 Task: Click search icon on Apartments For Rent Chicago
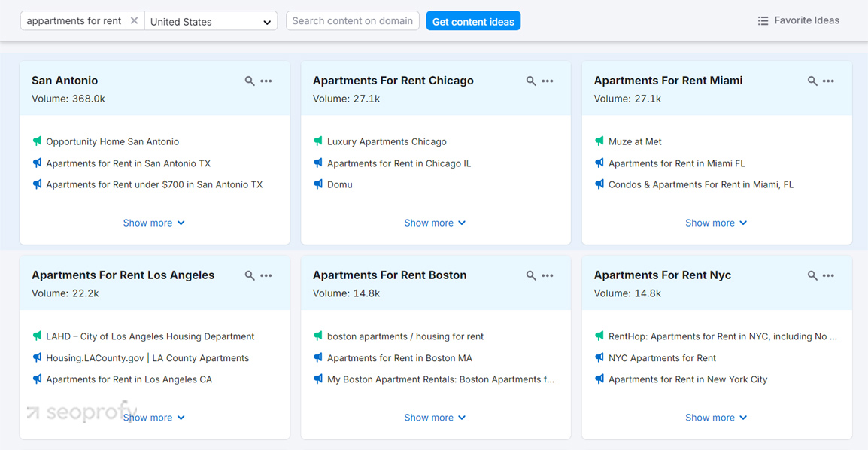click(x=531, y=81)
